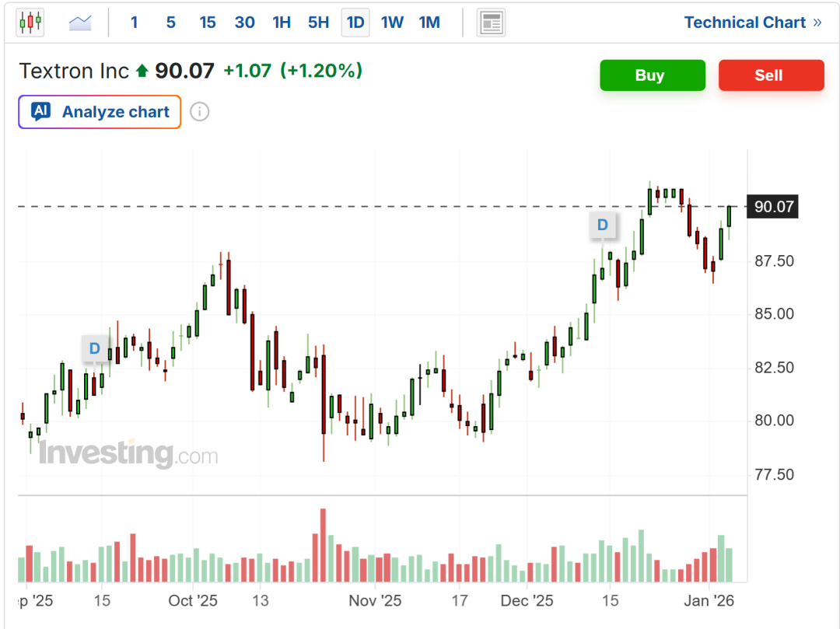Screen dimensions: 840x629
Task: Select the 1D daily interval
Action: point(355,23)
